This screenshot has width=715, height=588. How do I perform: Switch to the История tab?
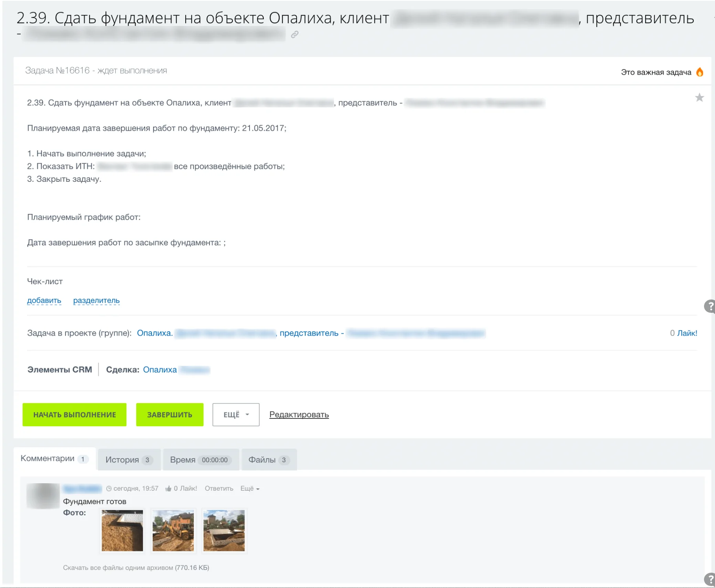click(129, 460)
